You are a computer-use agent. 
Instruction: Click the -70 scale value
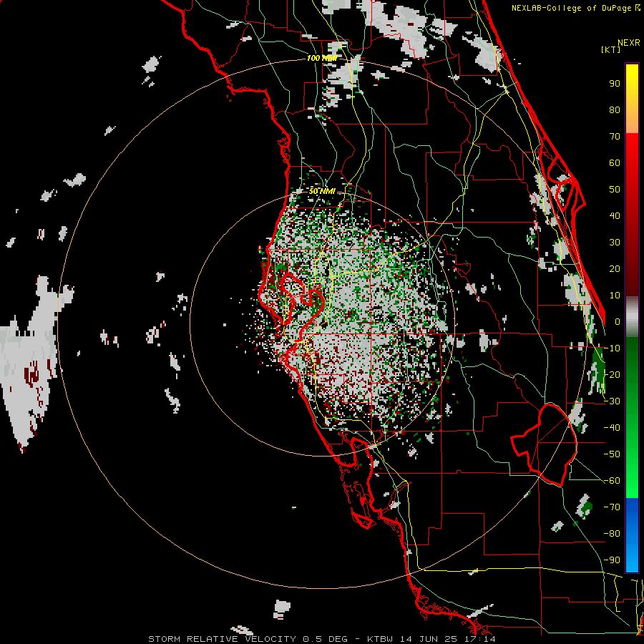click(612, 507)
